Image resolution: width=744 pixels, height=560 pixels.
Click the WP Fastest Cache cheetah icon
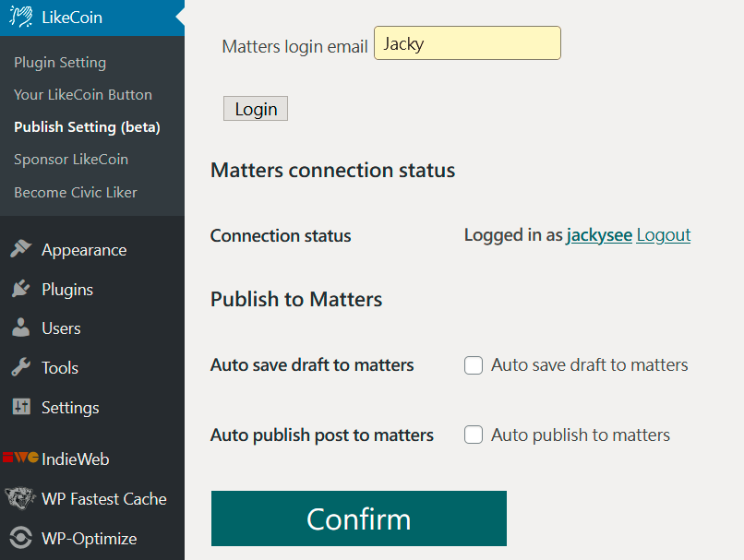pyautogui.click(x=20, y=498)
